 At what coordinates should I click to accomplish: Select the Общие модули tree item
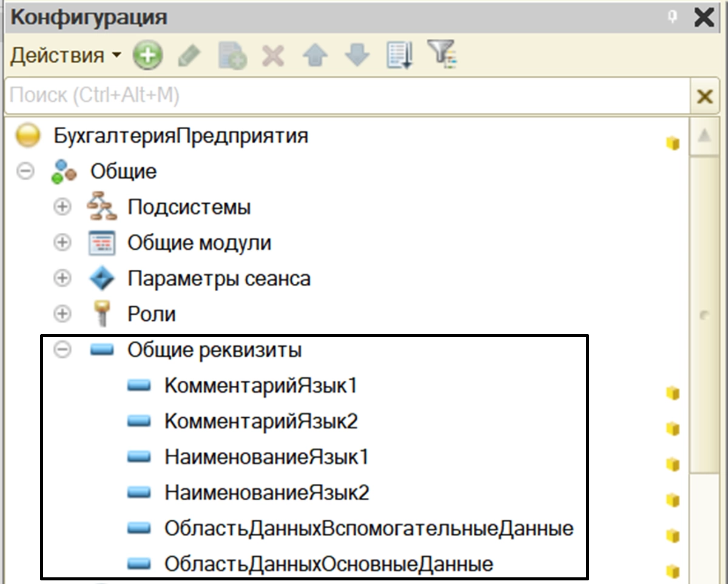(x=199, y=243)
